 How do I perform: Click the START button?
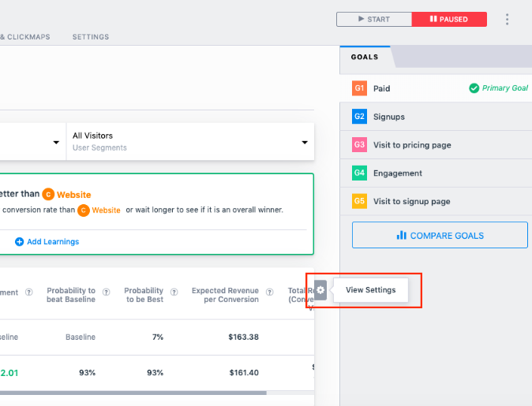pyautogui.click(x=374, y=20)
